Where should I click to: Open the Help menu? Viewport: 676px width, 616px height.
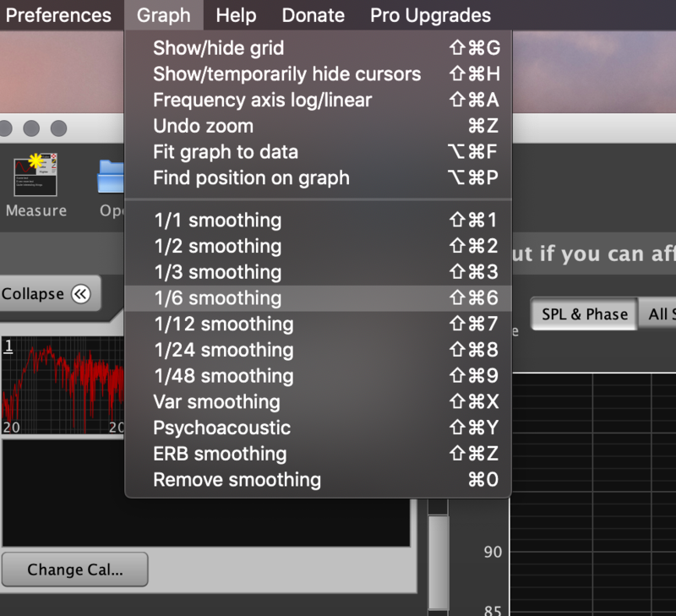tap(235, 15)
